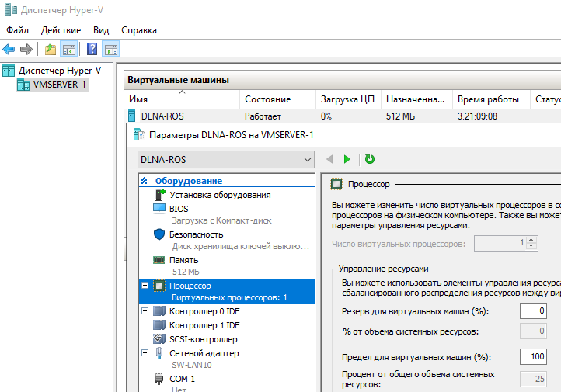The image size is (561, 392).
Task: Sort by the Загрузка ЦП column header
Action: [x=348, y=99]
